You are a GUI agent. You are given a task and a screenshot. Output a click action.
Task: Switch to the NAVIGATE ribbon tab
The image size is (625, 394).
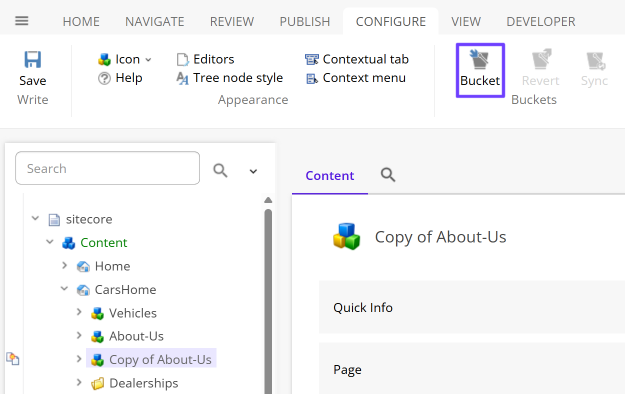click(155, 22)
